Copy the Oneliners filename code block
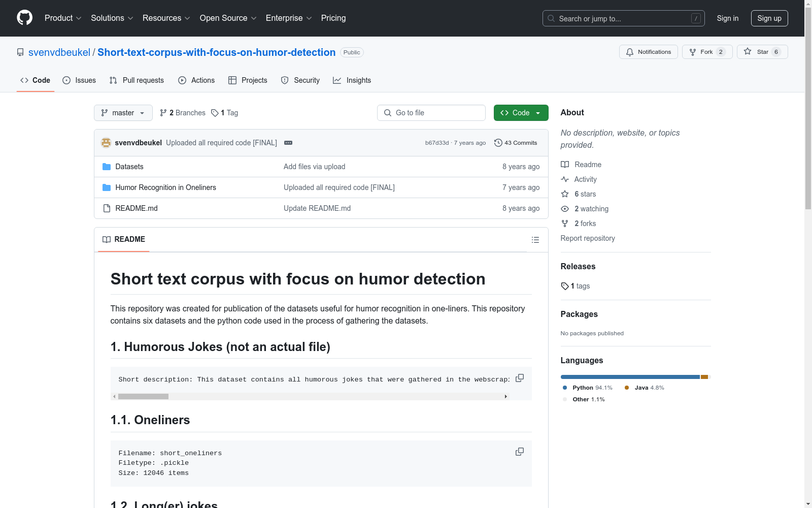Screen dimensions: 812x508 tap(520, 452)
